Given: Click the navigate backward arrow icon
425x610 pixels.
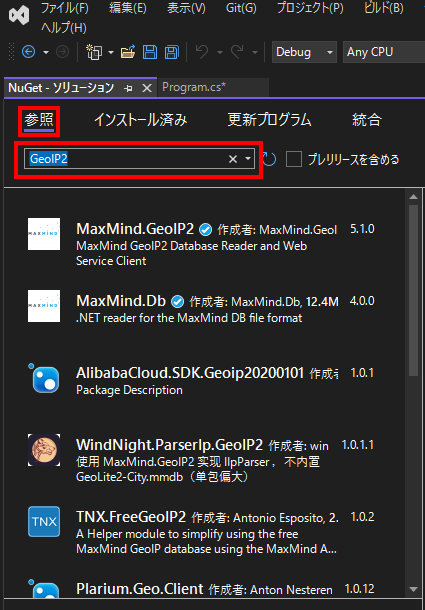Looking at the screenshot, I should 28,52.
